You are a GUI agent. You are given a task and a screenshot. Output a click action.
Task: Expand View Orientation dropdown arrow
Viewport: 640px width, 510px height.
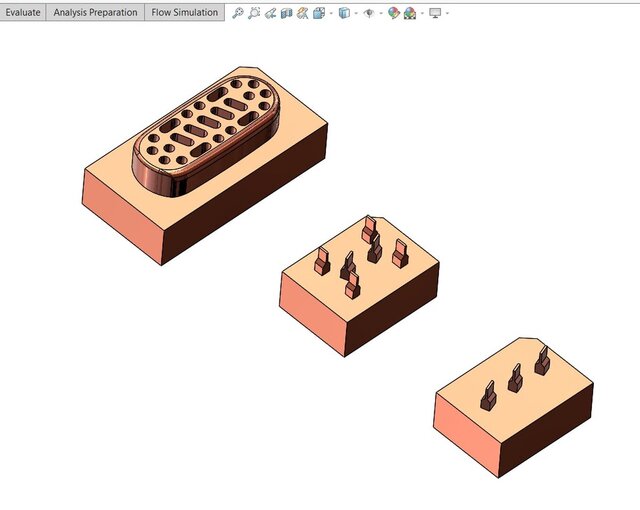[x=331, y=13]
